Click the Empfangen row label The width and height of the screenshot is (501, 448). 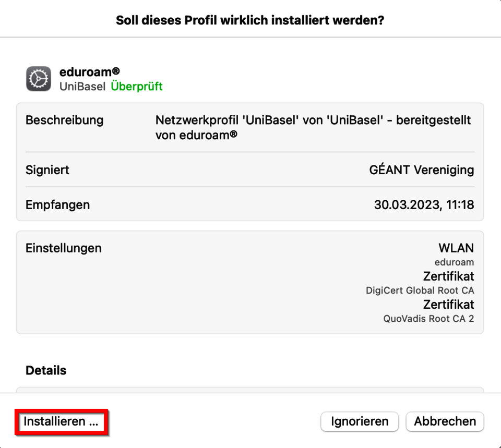(57, 205)
